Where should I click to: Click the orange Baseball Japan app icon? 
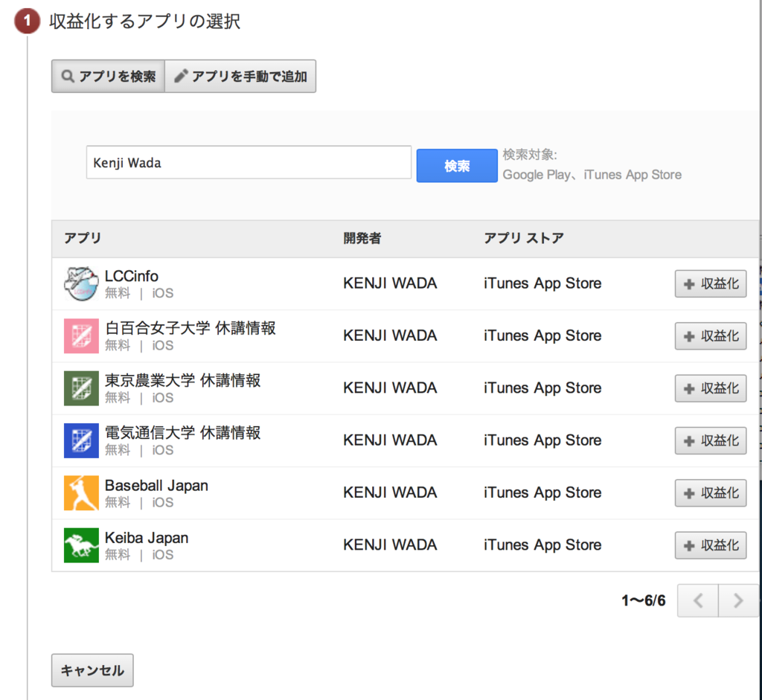[x=81, y=493]
